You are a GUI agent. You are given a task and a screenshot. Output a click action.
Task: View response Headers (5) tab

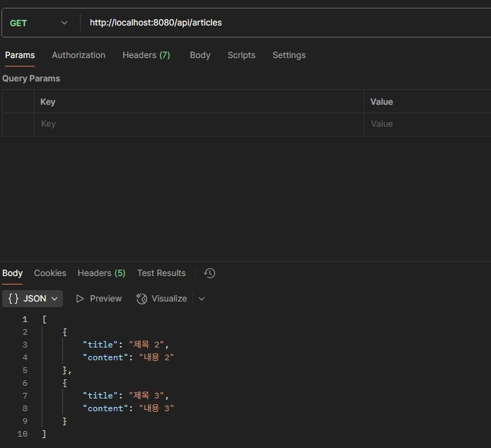(101, 273)
